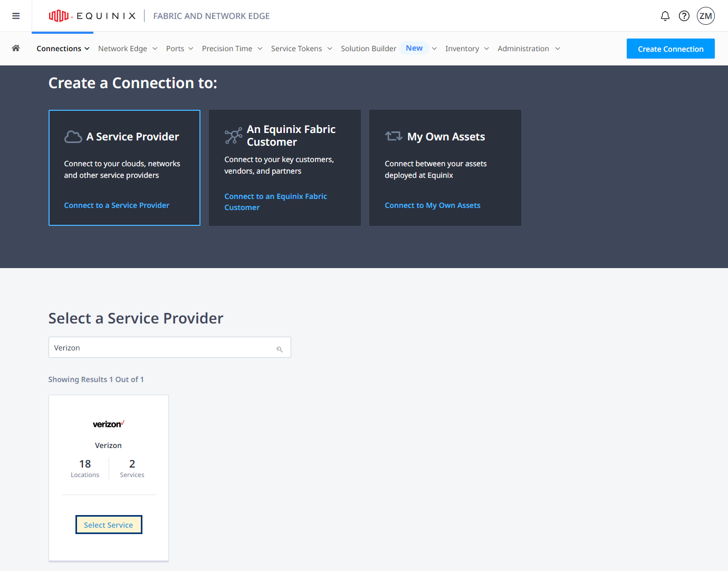Click the 'My Own Assets' card heading
This screenshot has width=728, height=571.
tap(446, 137)
